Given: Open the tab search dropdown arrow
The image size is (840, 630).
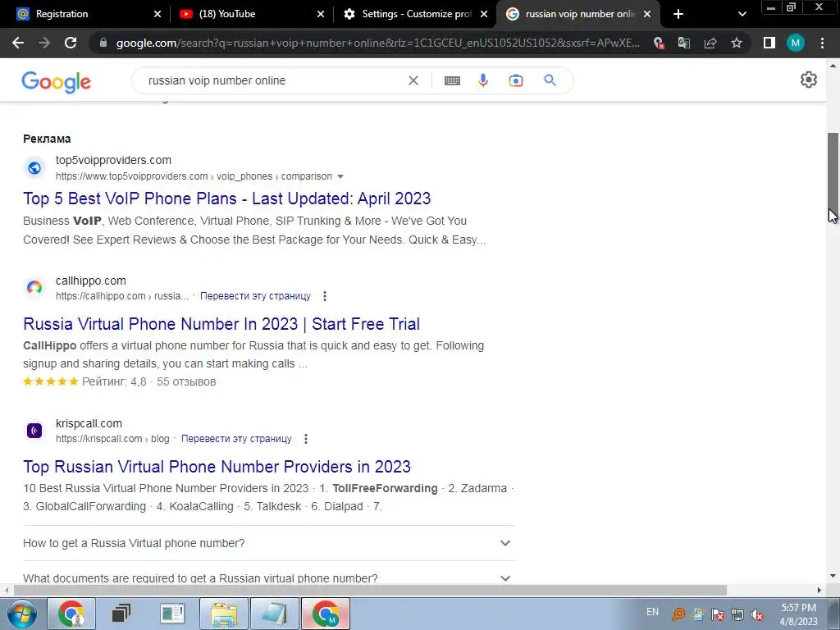Looking at the screenshot, I should (742, 14).
